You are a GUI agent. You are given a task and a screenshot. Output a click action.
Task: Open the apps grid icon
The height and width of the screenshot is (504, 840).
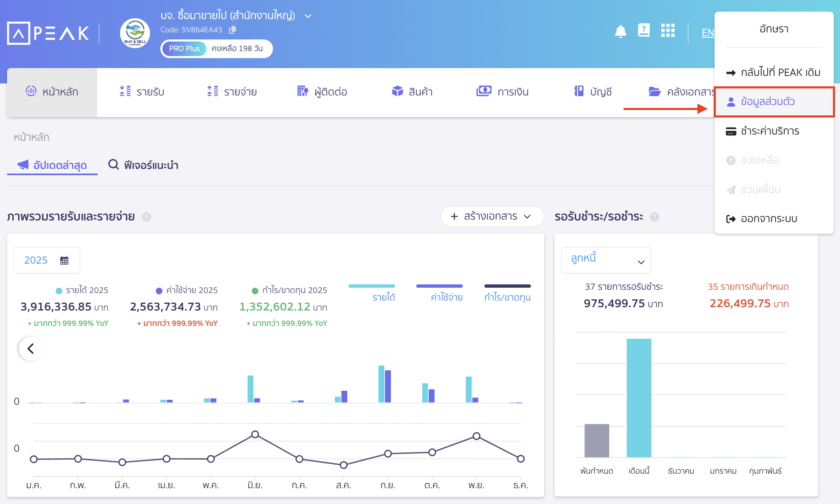pyautogui.click(x=668, y=30)
